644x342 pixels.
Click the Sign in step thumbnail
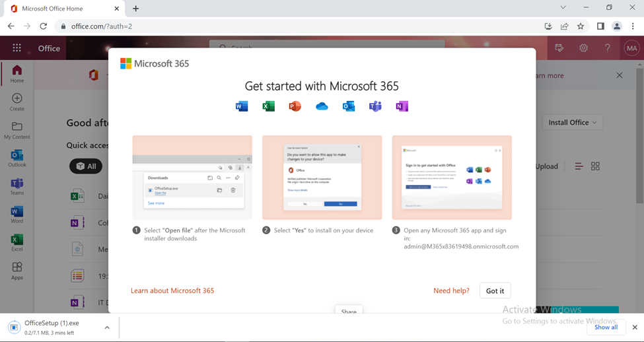pyautogui.click(x=452, y=178)
